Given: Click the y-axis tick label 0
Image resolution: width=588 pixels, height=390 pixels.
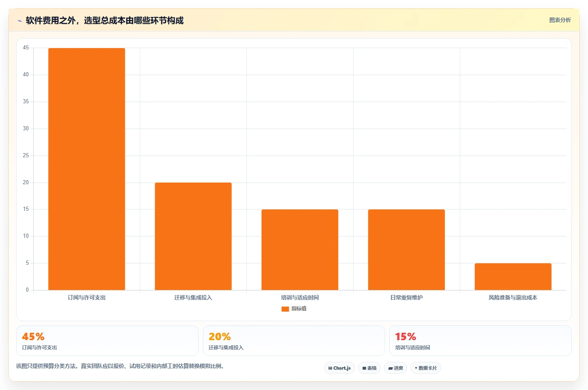Looking at the screenshot, I should (x=27, y=290).
